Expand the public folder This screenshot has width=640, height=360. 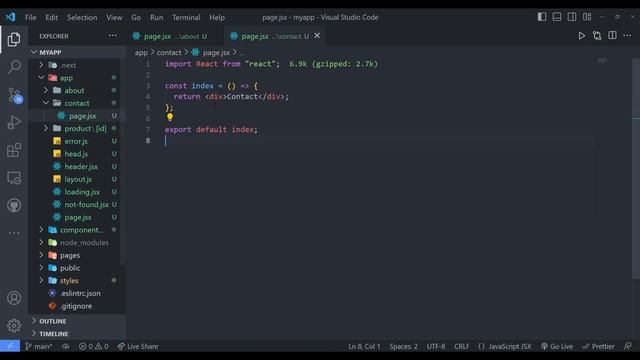coord(41,268)
